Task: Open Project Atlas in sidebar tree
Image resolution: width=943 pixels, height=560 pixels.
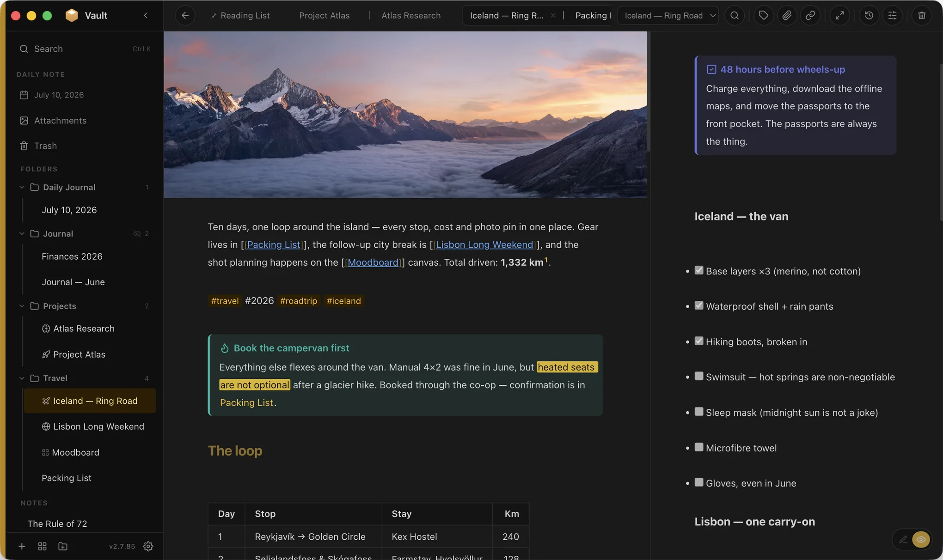Action: pos(79,354)
